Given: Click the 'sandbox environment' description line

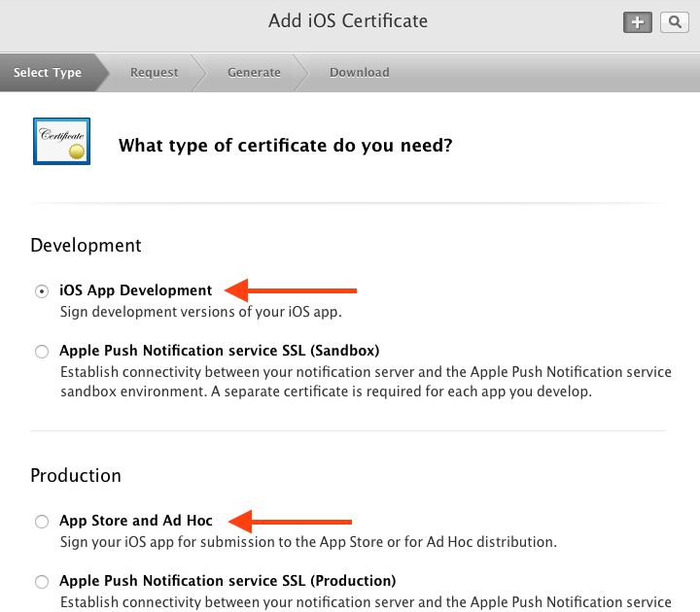Looking at the screenshot, I should coord(326,391).
